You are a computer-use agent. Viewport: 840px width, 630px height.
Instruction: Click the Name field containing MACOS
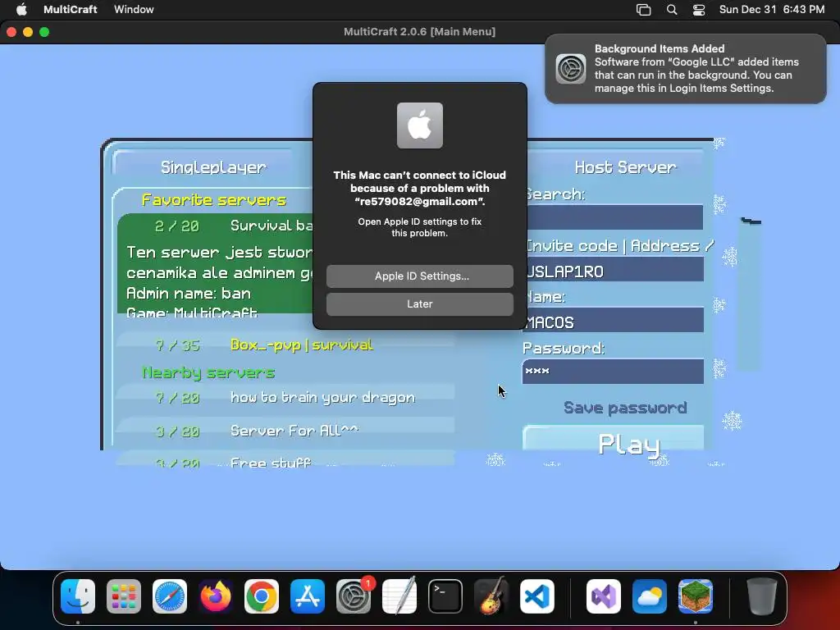pyautogui.click(x=615, y=320)
